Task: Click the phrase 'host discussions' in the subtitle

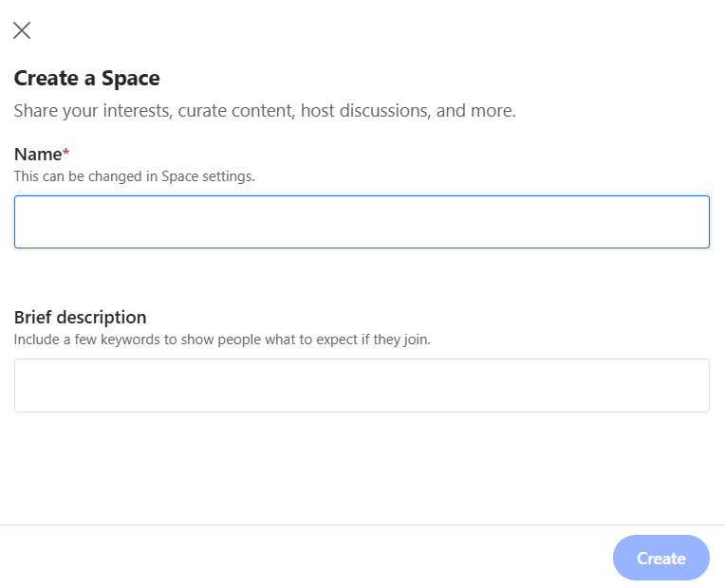Action: (365, 111)
